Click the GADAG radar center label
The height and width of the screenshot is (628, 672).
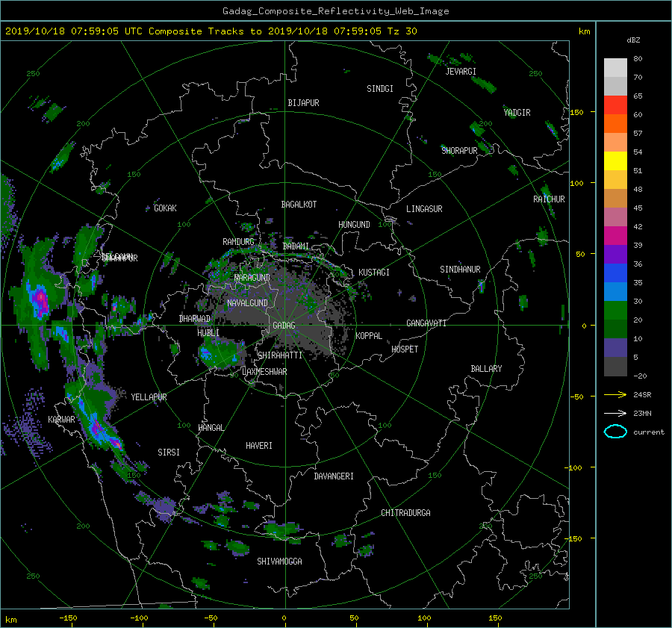pyautogui.click(x=284, y=326)
